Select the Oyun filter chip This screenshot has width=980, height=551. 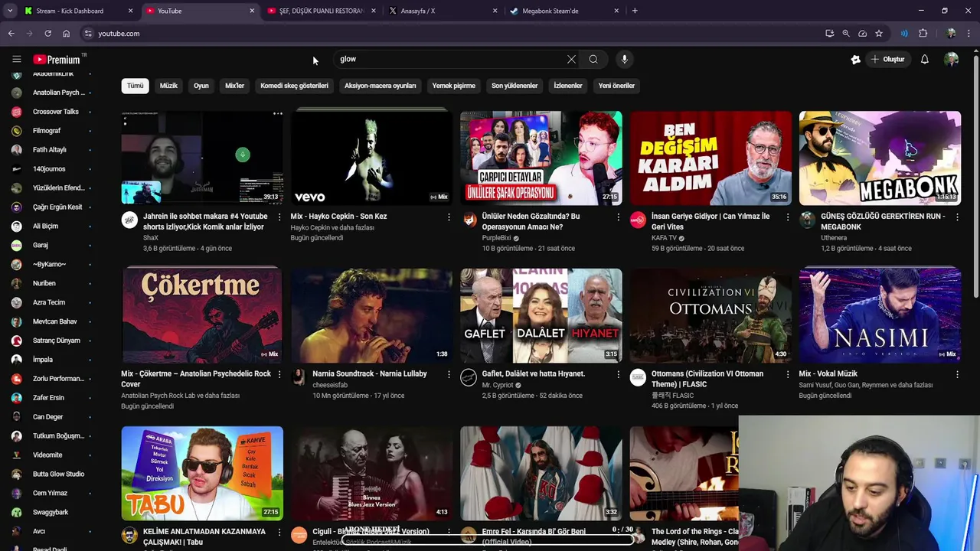[x=201, y=86]
